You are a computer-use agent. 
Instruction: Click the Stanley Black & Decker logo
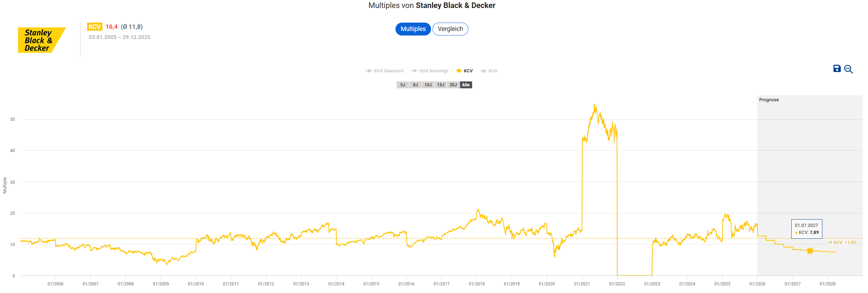[41, 40]
